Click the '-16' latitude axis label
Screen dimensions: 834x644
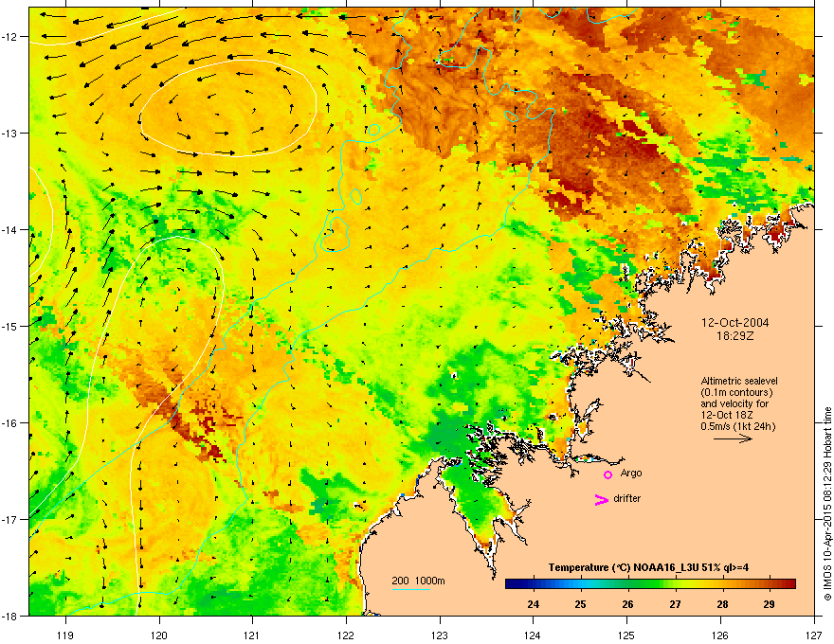pyautogui.click(x=9, y=422)
